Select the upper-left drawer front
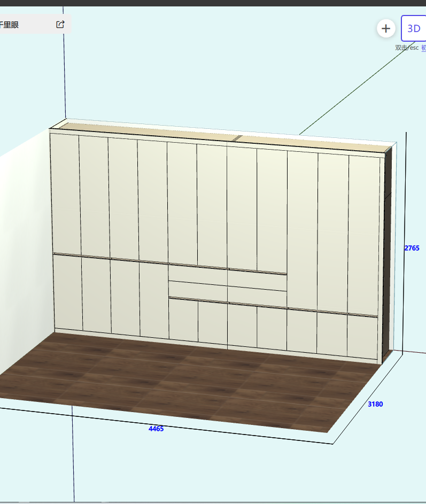This screenshot has height=504, width=426. (198, 273)
